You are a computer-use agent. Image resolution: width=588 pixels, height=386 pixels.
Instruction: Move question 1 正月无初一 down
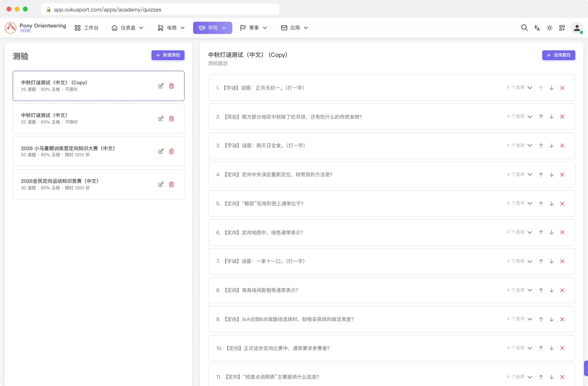(x=552, y=88)
